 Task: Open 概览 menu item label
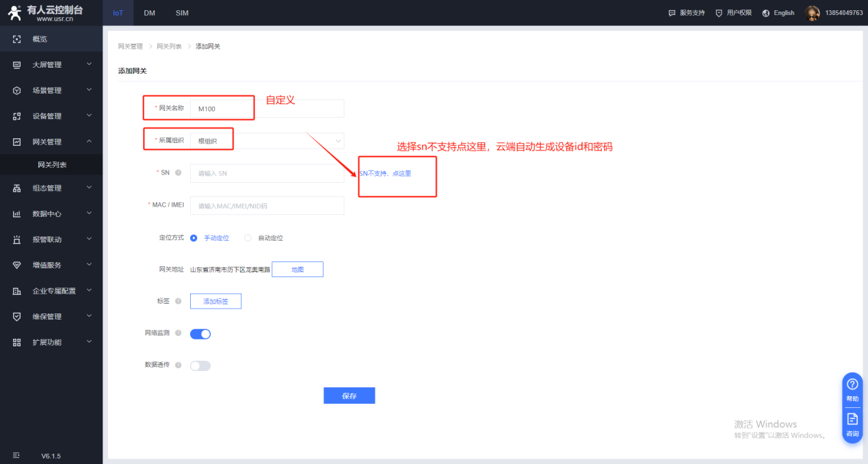40,39
